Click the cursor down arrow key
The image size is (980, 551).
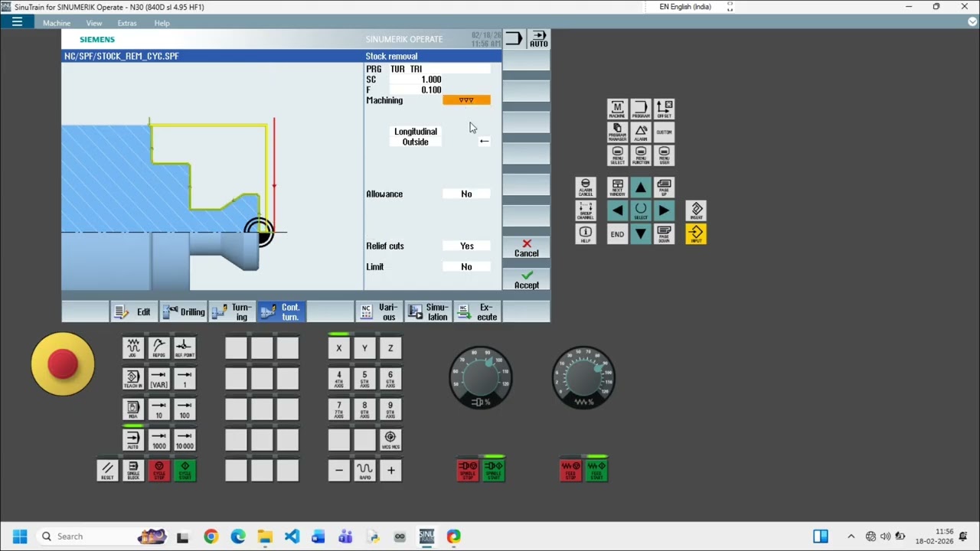pos(641,234)
